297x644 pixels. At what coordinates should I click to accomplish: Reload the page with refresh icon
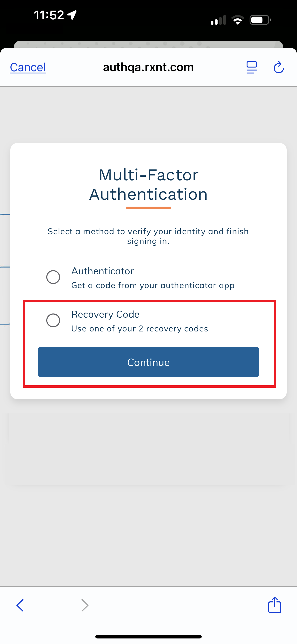279,67
